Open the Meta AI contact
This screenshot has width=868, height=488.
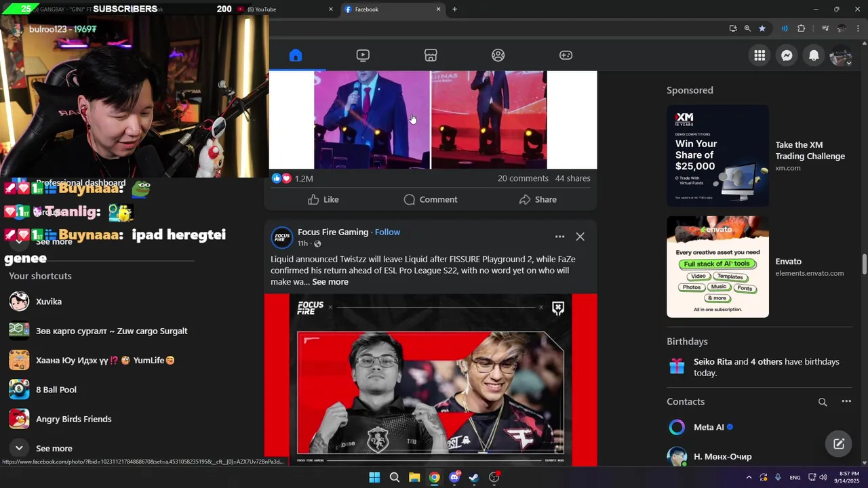[x=709, y=427]
